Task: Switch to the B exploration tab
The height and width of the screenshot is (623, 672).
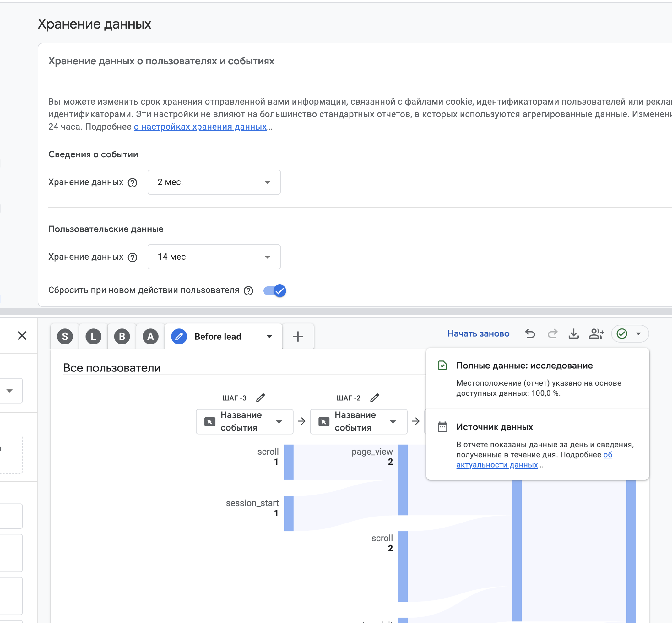Action: point(122,336)
